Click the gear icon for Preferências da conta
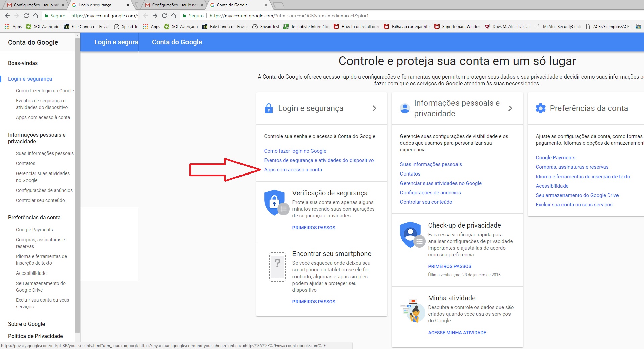Screen dimensions: 644x349 [541, 108]
